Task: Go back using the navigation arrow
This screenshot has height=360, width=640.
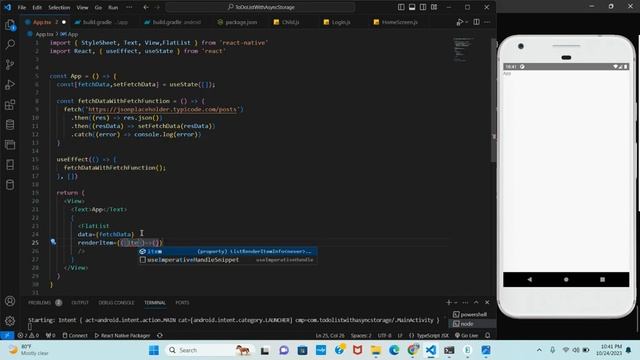Action: coord(146,7)
